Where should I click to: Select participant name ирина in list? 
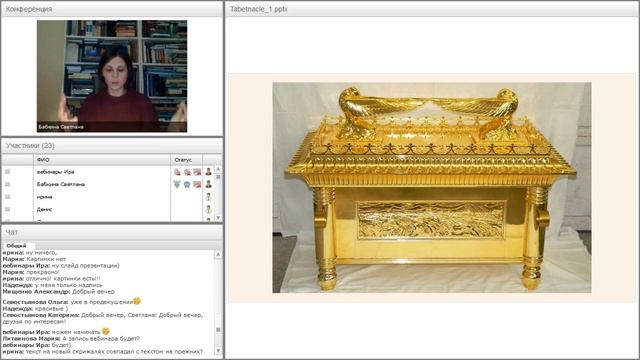point(44,197)
